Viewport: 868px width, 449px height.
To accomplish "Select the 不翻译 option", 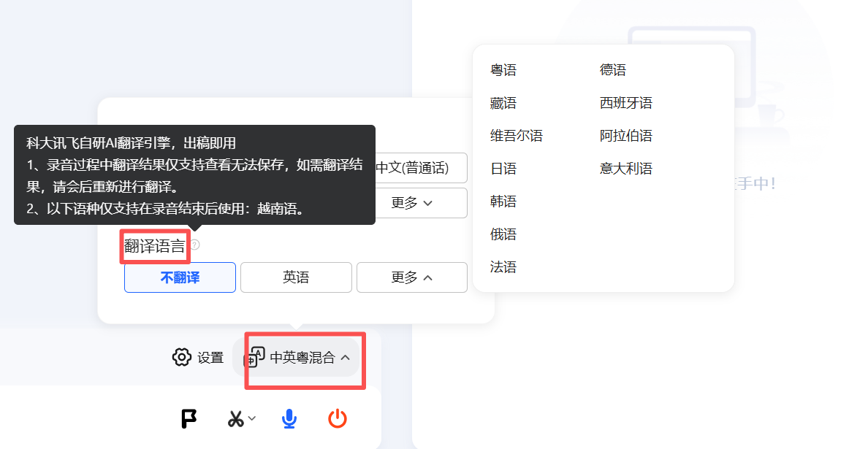I will click(x=180, y=277).
